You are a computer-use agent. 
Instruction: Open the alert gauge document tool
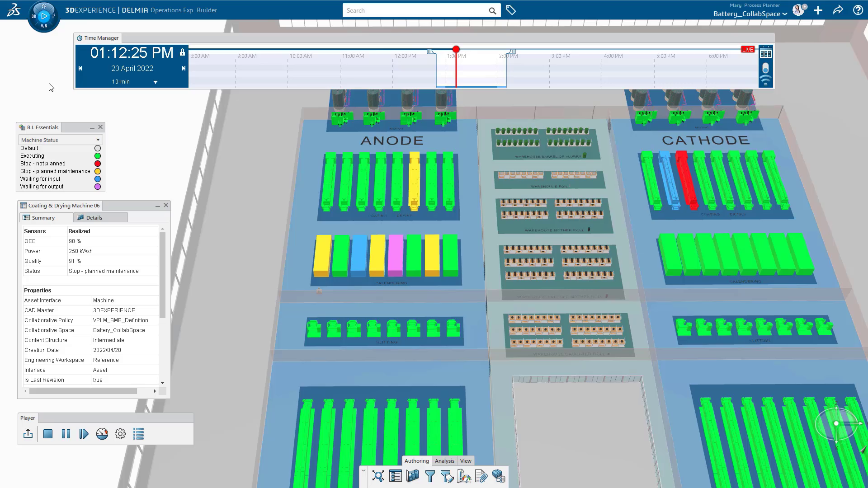464,476
